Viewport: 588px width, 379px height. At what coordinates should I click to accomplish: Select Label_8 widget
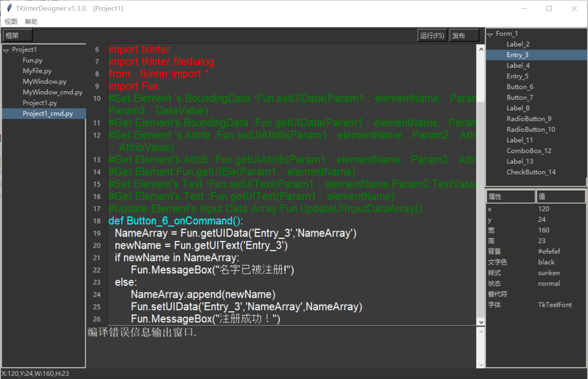coord(518,108)
